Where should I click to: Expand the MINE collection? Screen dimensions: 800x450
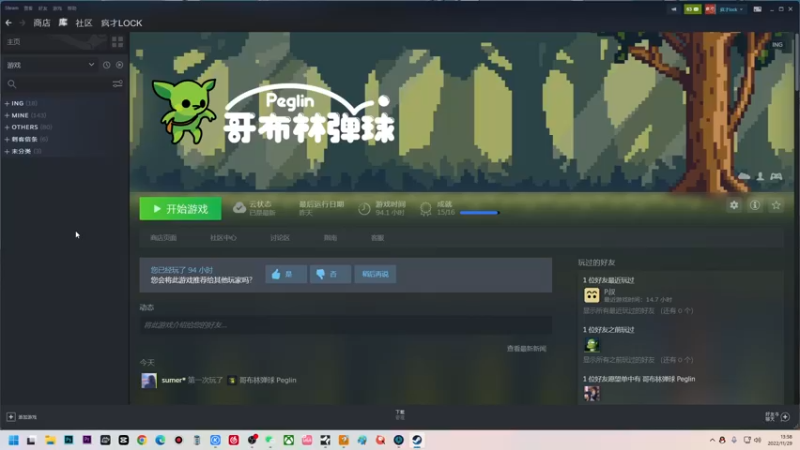(24, 115)
